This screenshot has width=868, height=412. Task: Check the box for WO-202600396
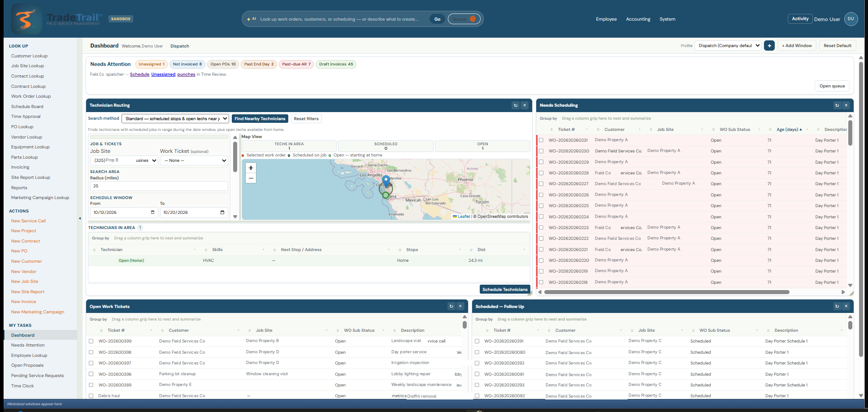point(91,374)
